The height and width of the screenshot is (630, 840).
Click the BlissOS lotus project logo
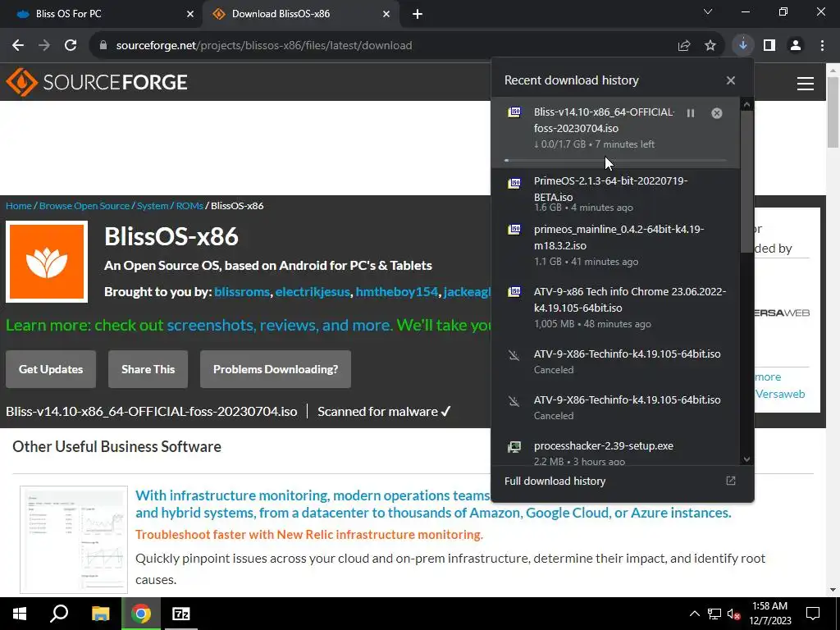click(47, 262)
